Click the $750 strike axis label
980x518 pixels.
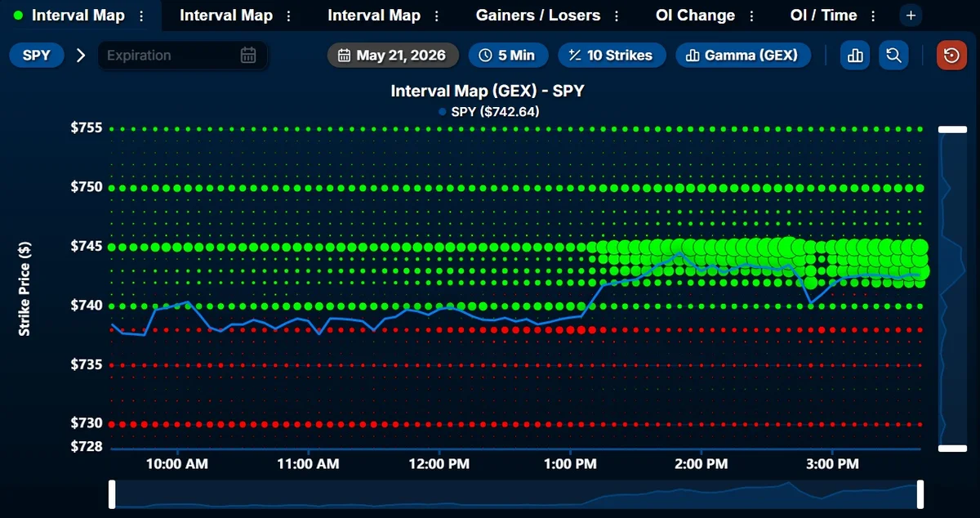(x=87, y=187)
